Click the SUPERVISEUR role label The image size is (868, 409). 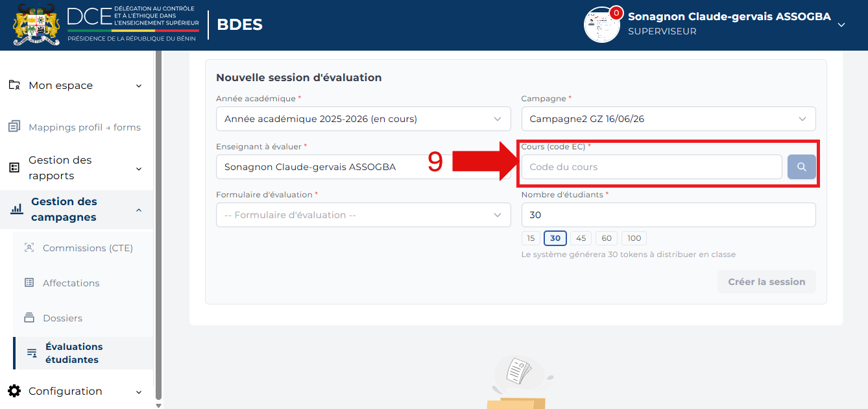662,31
